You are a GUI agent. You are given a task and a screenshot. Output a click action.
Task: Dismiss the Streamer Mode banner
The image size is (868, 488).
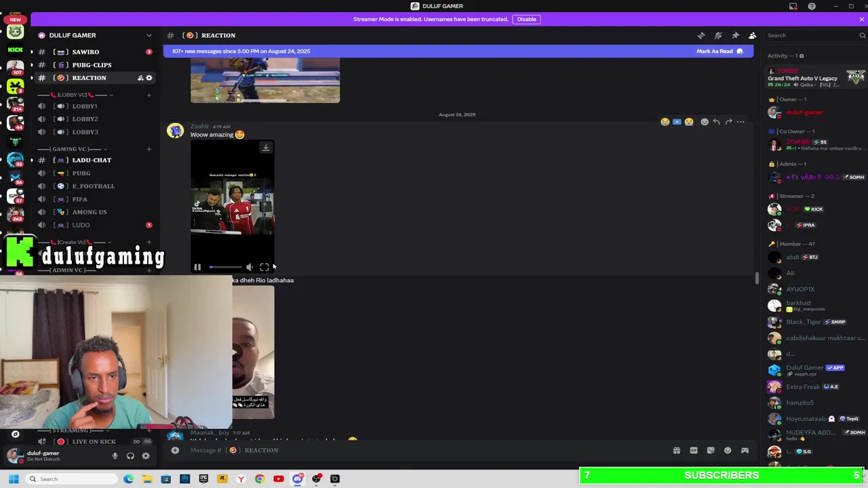pyautogui.click(x=861, y=19)
